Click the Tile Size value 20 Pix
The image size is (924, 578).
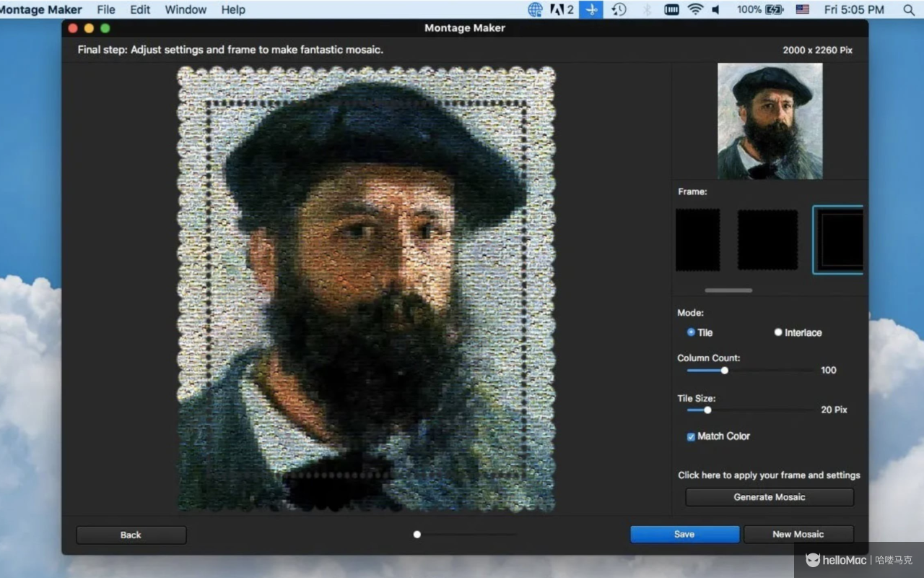[x=834, y=410]
